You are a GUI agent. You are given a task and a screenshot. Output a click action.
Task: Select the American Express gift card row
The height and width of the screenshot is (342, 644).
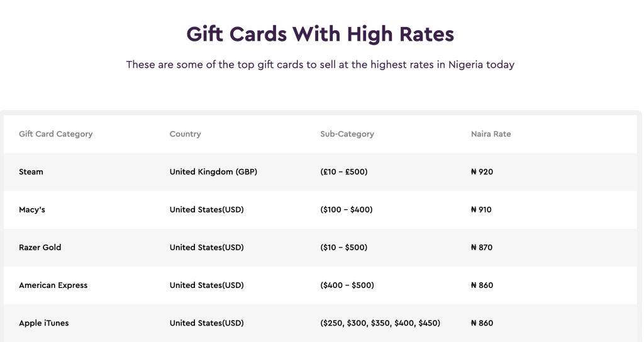coord(53,285)
